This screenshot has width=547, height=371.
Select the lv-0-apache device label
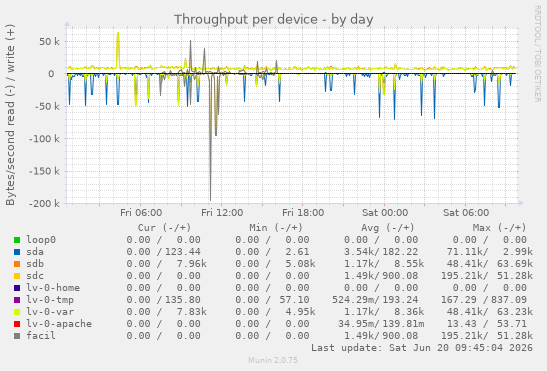coord(59,324)
